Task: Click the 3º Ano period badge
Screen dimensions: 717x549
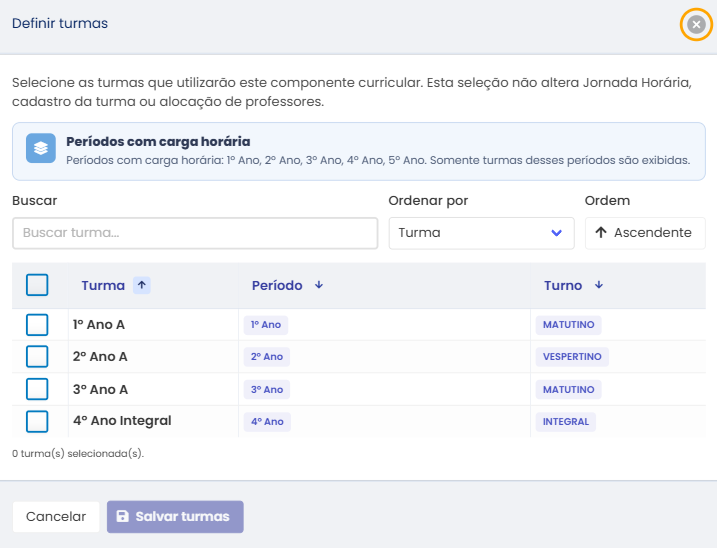Action: click(x=267, y=390)
